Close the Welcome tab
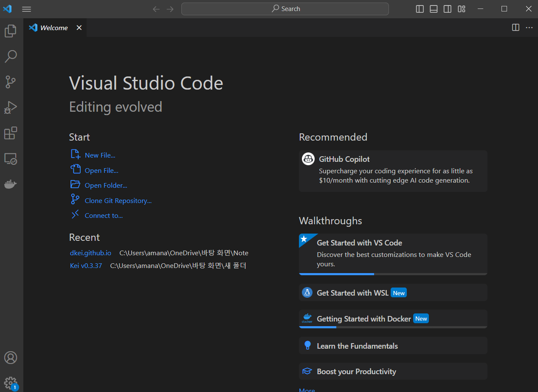538x392 pixels. pos(79,28)
